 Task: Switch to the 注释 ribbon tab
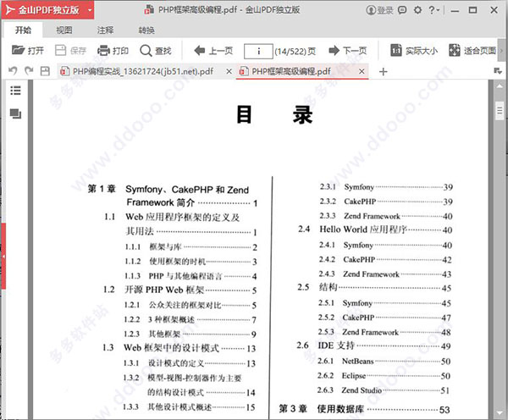click(105, 30)
